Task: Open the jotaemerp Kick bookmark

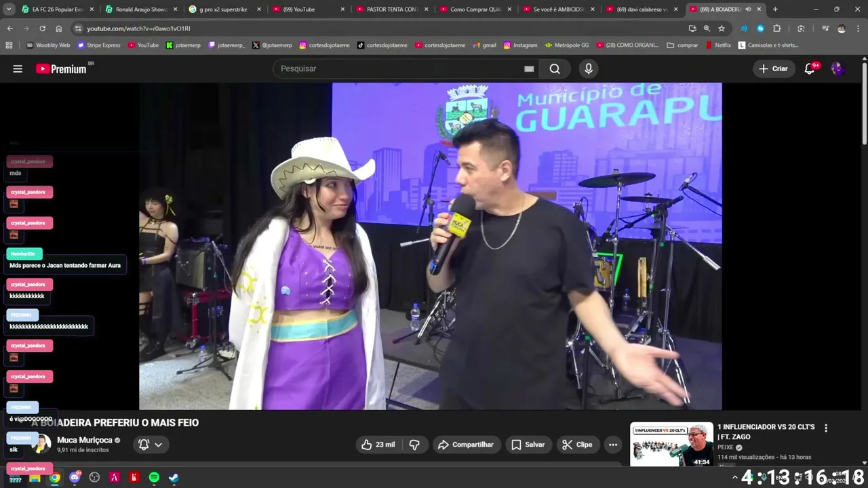Action: coord(184,45)
